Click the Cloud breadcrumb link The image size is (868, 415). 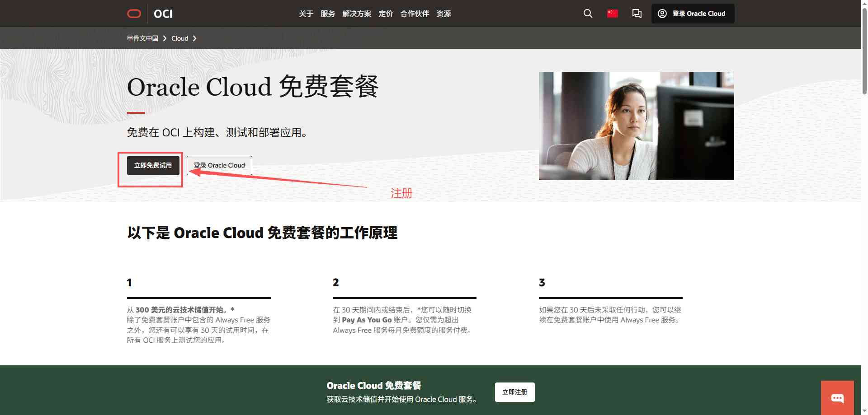[x=179, y=38]
